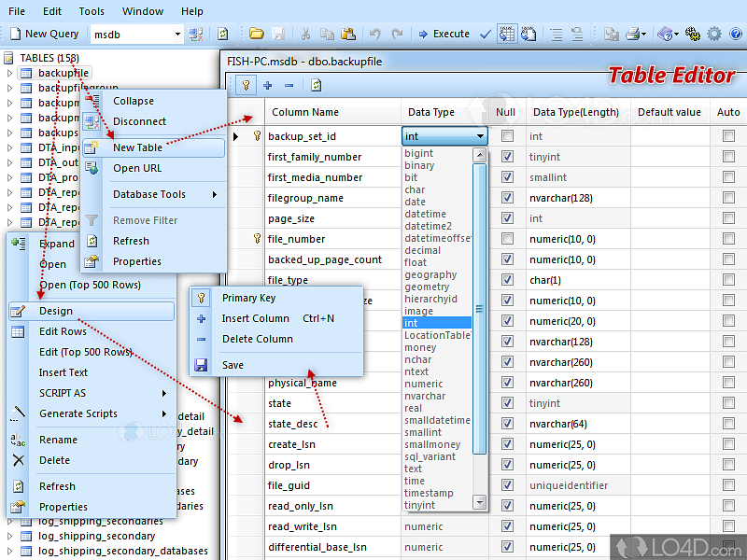Open the msdb database dropdown

(x=176, y=34)
